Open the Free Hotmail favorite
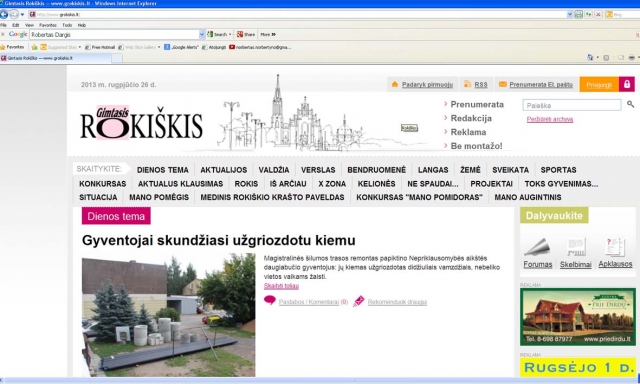 [x=100, y=47]
